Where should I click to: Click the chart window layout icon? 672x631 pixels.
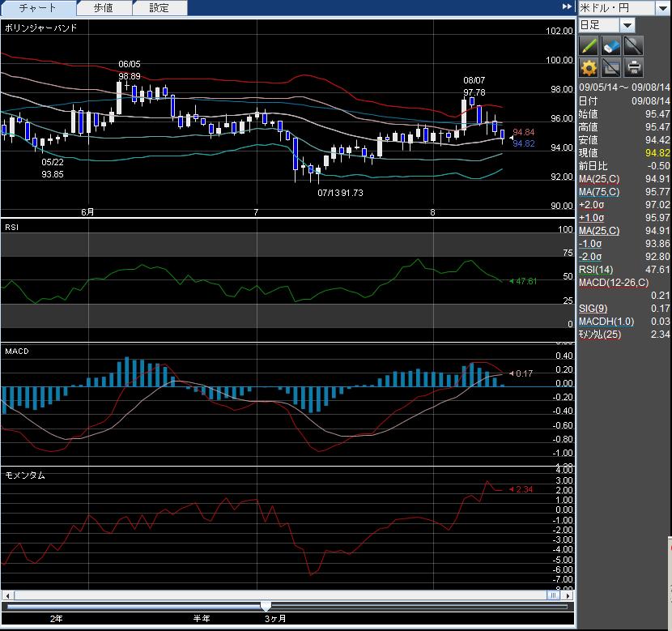click(x=611, y=67)
